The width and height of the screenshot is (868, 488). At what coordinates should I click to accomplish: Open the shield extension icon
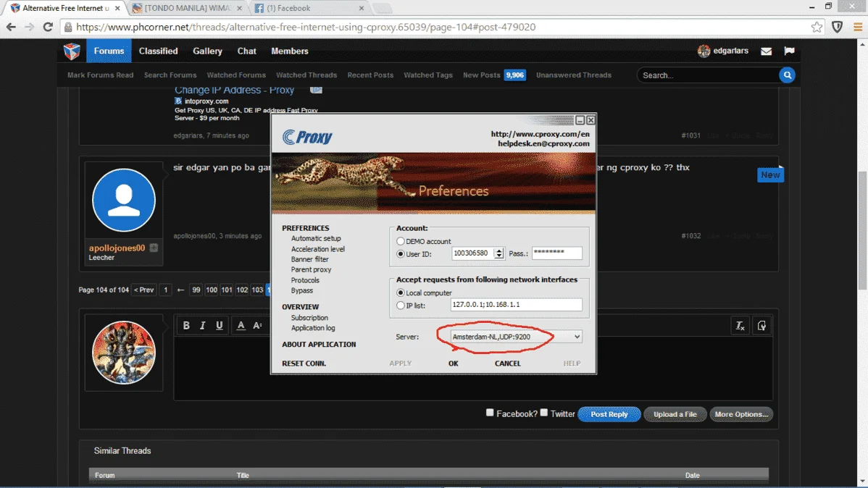point(837,27)
